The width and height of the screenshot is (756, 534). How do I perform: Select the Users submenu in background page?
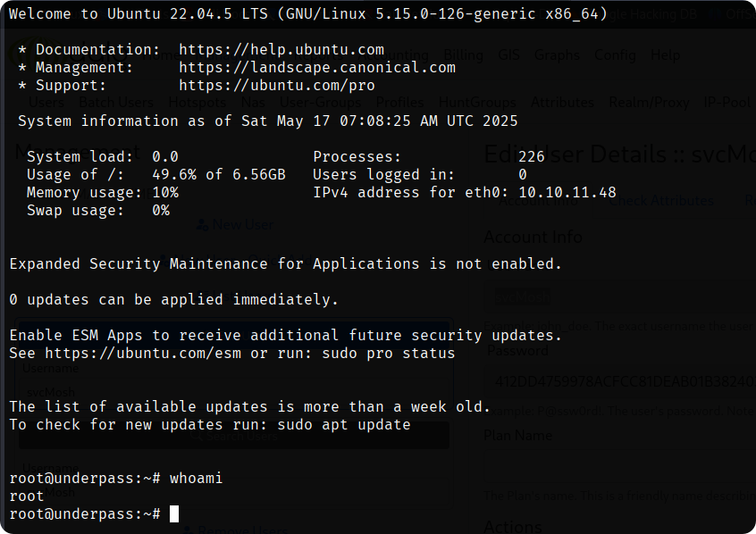pos(46,102)
